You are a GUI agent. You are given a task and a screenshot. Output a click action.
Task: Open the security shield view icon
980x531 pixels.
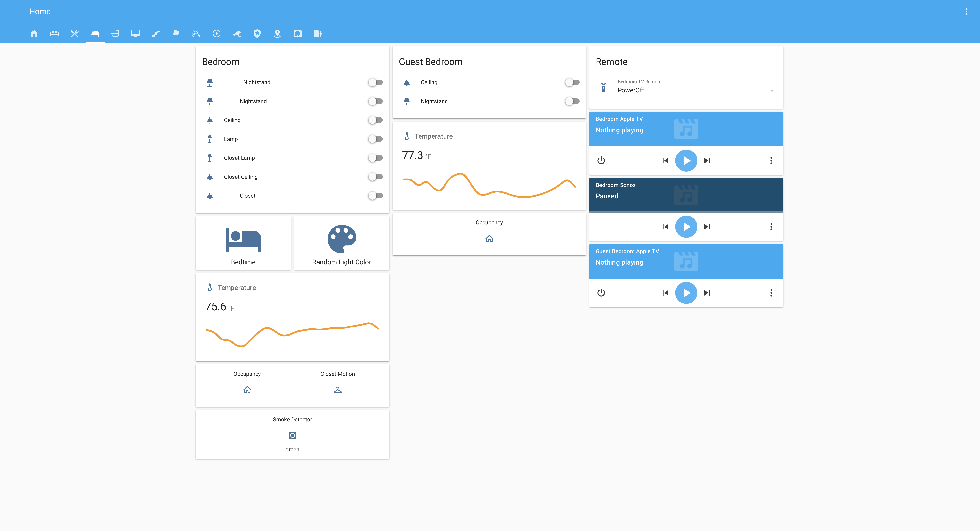coord(257,33)
